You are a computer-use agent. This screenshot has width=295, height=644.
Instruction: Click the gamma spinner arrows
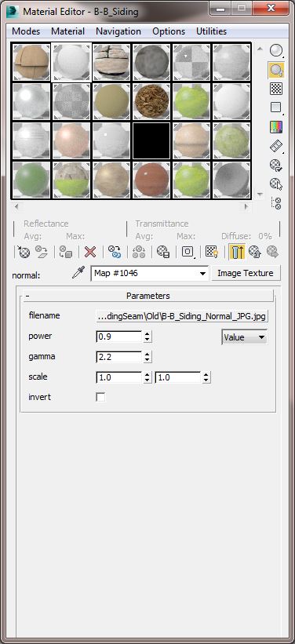[147, 357]
